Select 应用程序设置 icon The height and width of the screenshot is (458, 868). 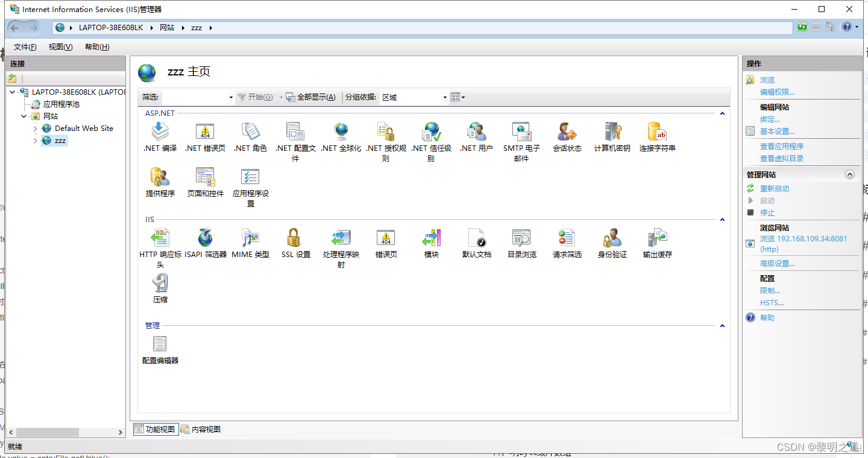[x=250, y=177]
